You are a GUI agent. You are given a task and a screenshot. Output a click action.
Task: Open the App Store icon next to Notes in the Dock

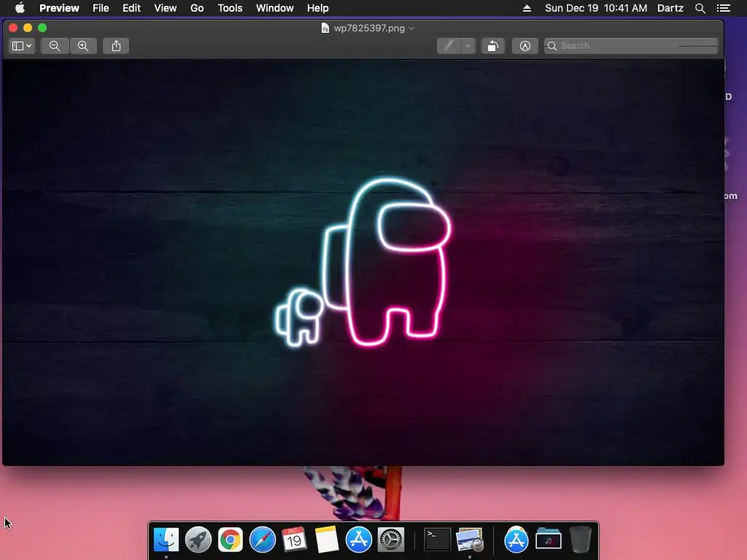pyautogui.click(x=358, y=540)
